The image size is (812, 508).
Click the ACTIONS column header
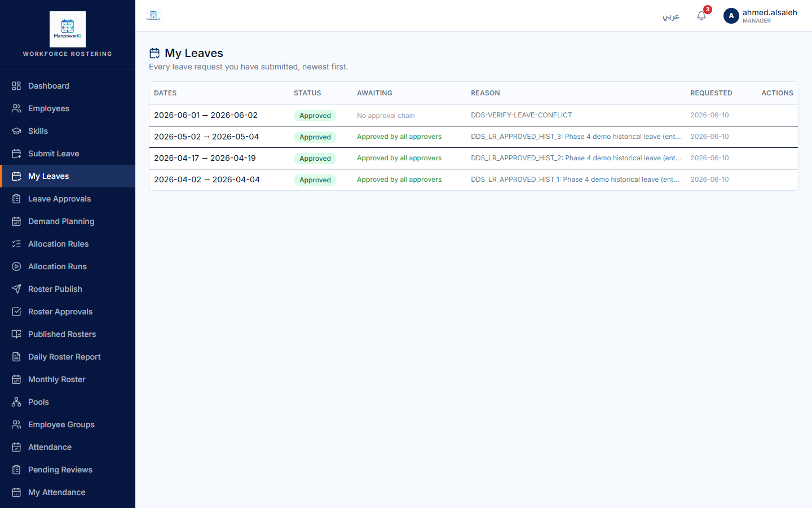pos(777,93)
